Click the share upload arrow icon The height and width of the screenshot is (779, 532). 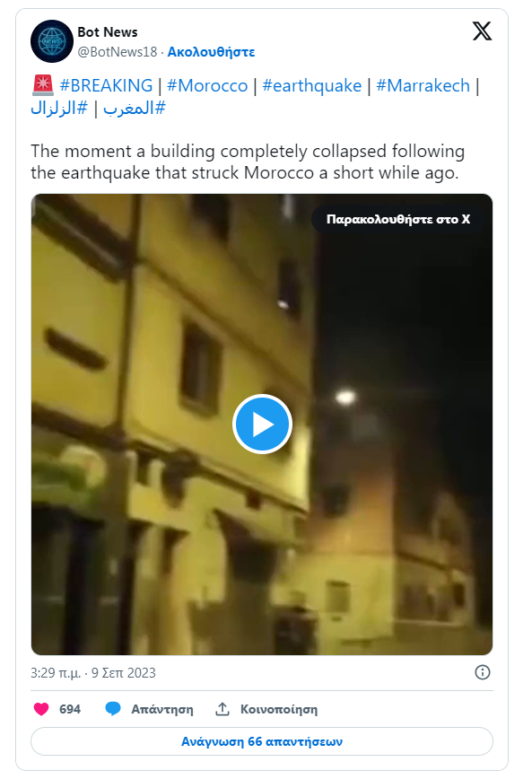coord(222,709)
